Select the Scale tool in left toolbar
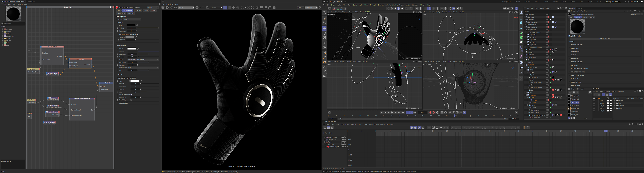The height and width of the screenshot is (173, 644). tap(324, 38)
